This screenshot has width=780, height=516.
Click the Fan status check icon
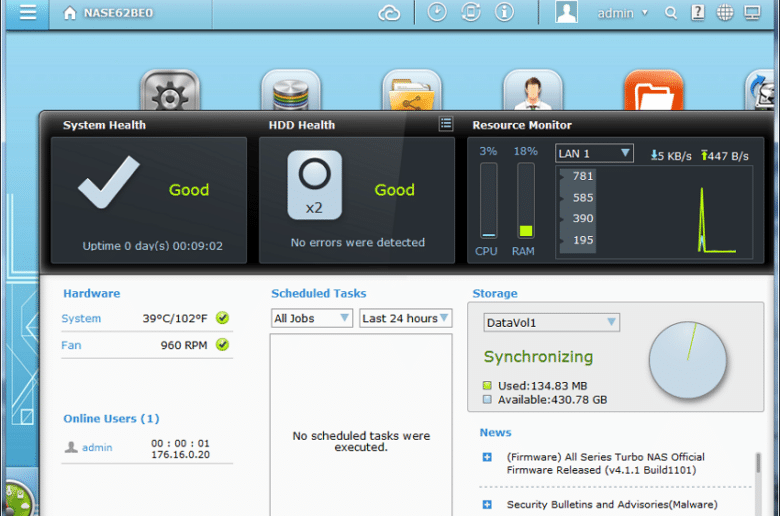pyautogui.click(x=222, y=344)
